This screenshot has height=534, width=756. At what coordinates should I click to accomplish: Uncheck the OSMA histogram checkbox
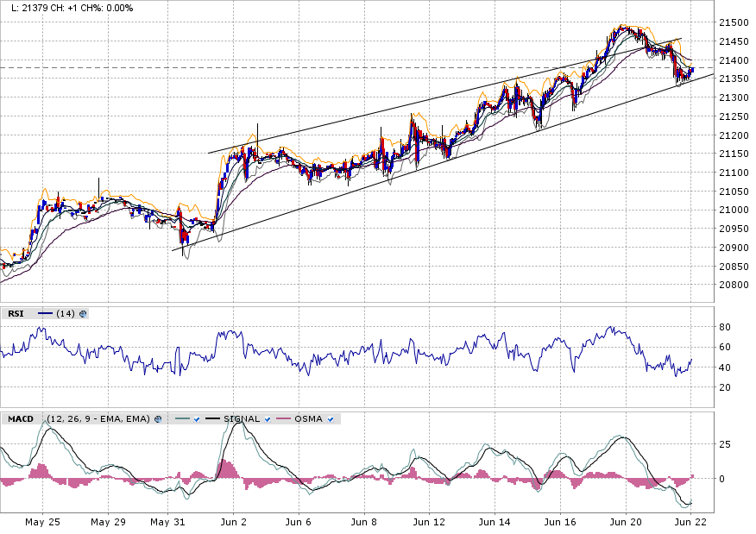[331, 419]
